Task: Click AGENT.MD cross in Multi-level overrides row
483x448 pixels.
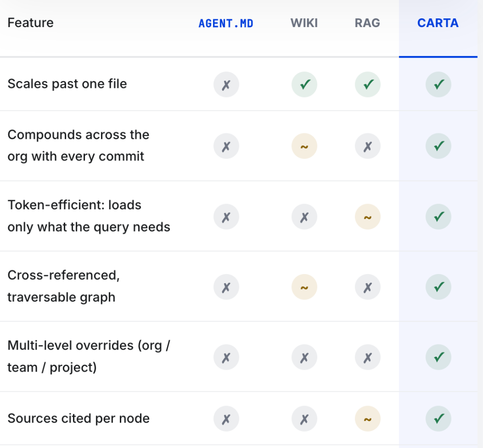Action: (226, 357)
